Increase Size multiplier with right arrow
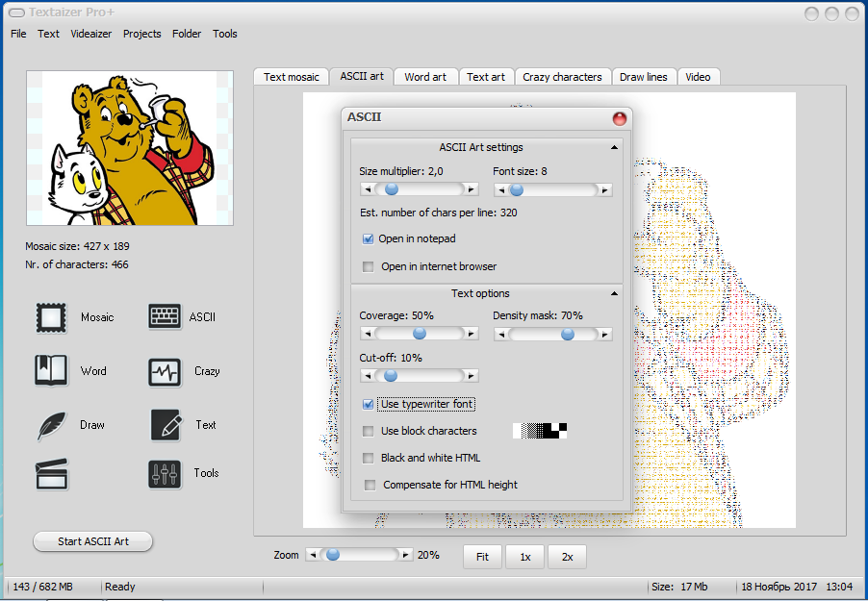The height and width of the screenshot is (601, 868). [x=472, y=189]
